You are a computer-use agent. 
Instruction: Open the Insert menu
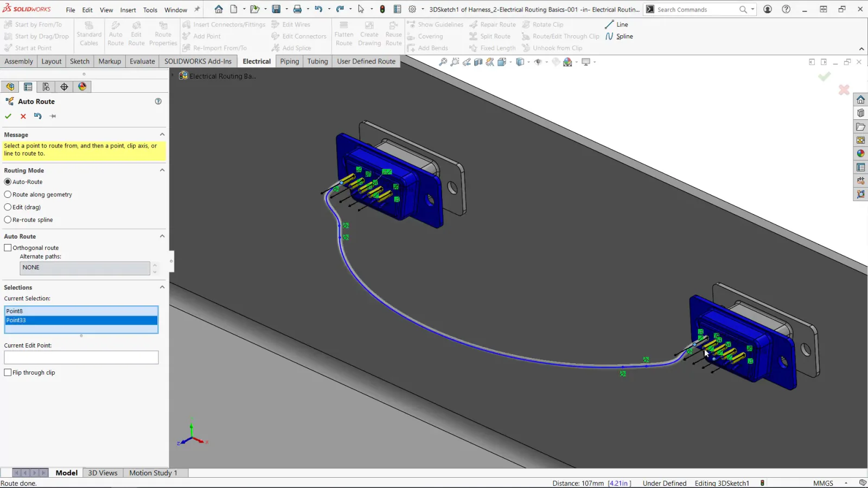(x=128, y=10)
